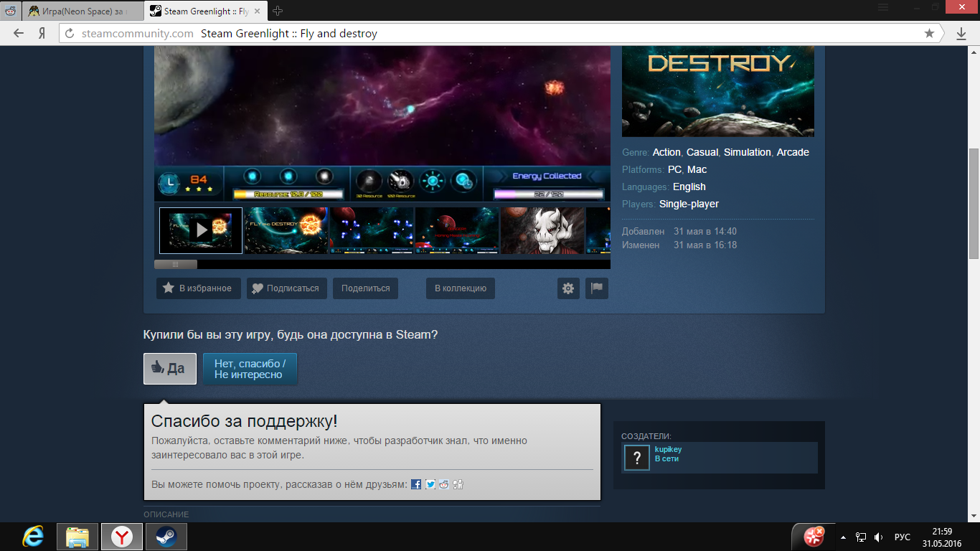Click the Casual genre tag
980x551 pixels.
click(702, 152)
